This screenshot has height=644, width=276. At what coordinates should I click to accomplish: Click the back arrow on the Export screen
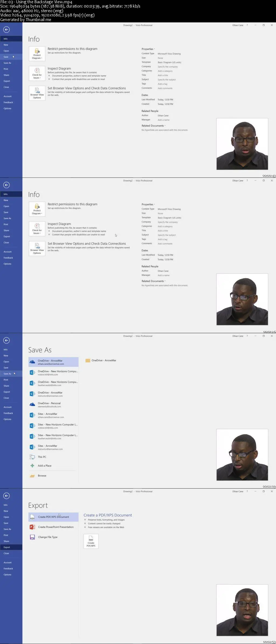click(x=6, y=496)
